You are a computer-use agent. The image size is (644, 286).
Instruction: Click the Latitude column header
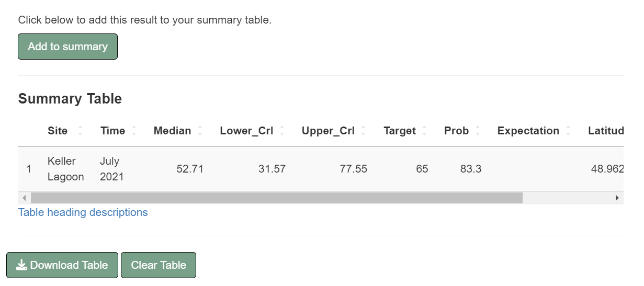coord(605,131)
